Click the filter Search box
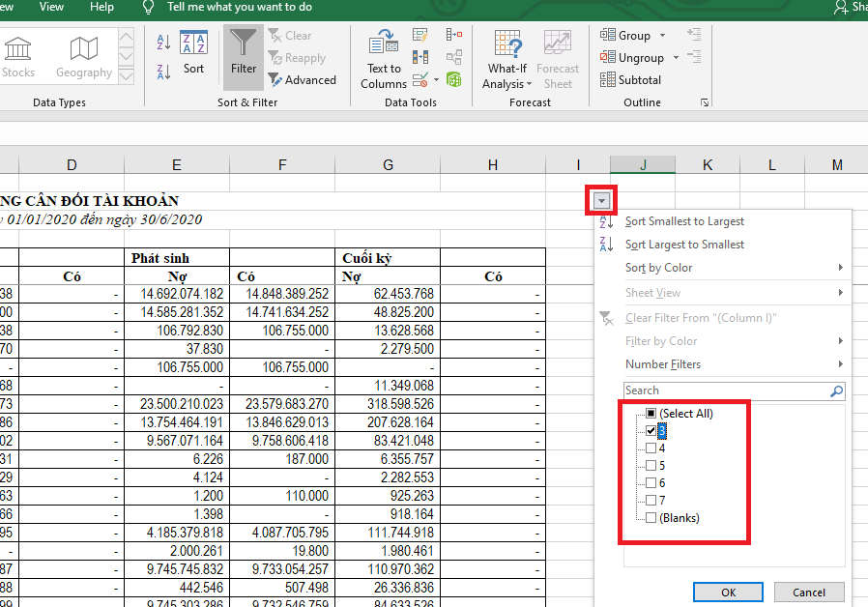Viewport: 868px width, 607px height. point(727,390)
